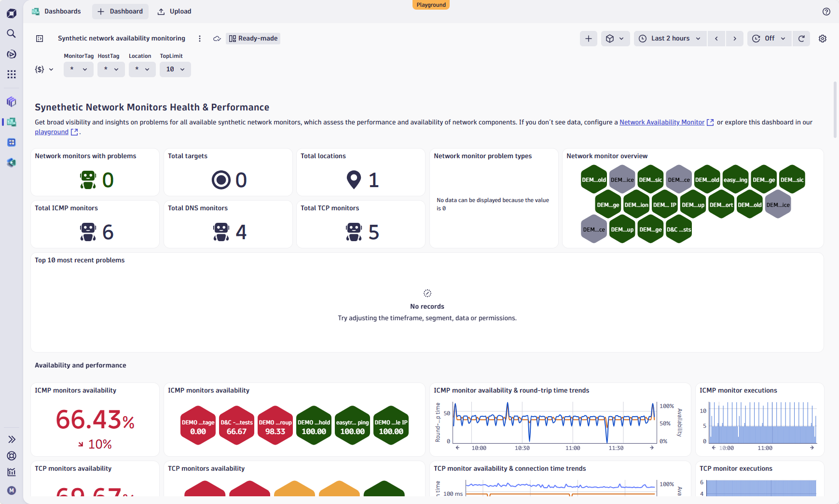This screenshot has width=839, height=504.
Task: Open the Last 2 hours timeframe dropdown
Action: pos(670,38)
